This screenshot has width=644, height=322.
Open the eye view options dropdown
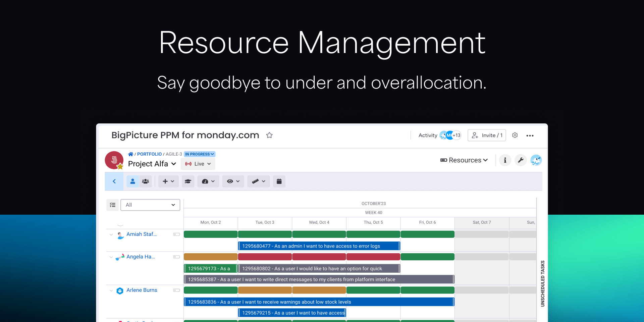point(233,181)
